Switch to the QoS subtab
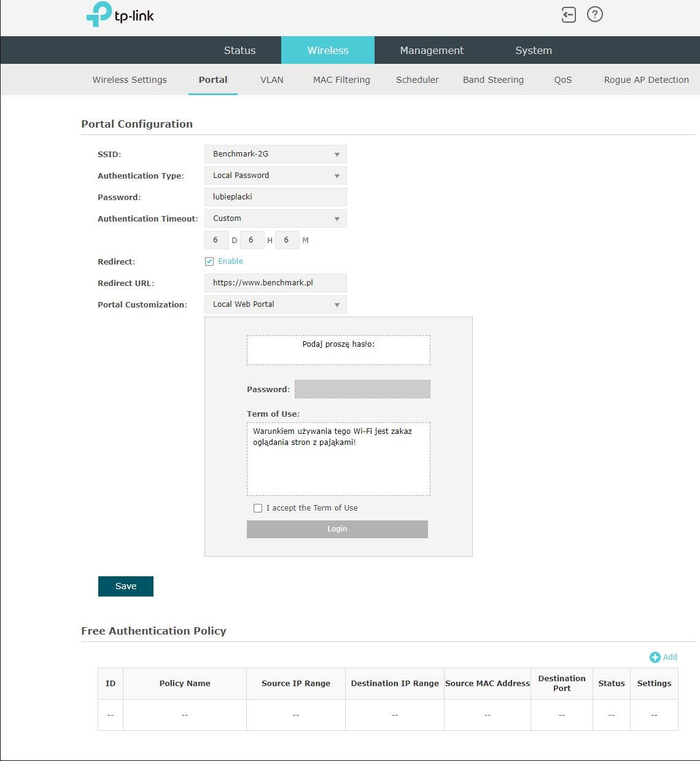 pos(563,80)
